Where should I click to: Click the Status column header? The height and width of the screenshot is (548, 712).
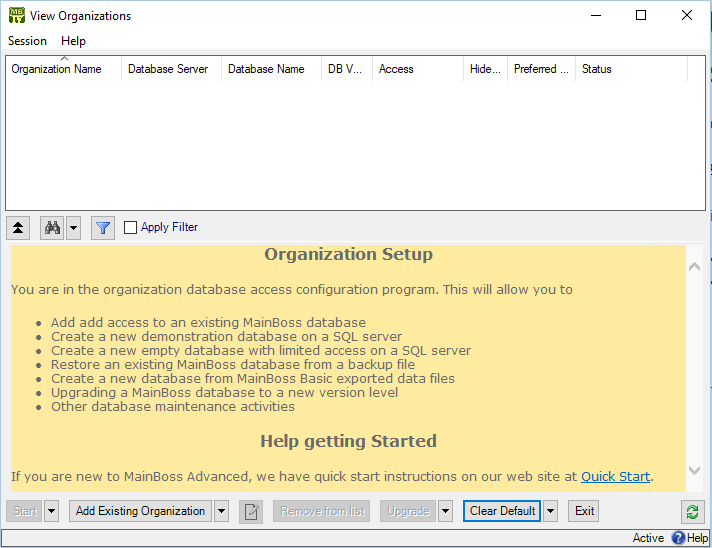point(631,69)
